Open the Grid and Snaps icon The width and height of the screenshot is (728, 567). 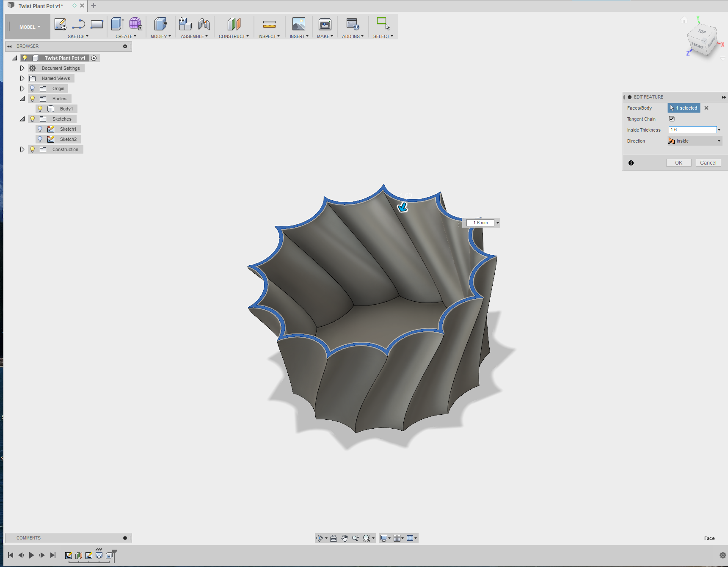click(x=397, y=538)
